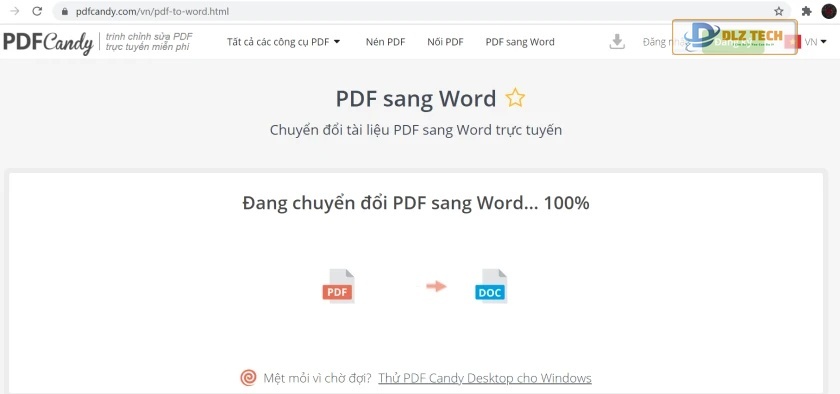
Task: Click the PDF Candy spiral logo icon
Action: [x=248, y=378]
